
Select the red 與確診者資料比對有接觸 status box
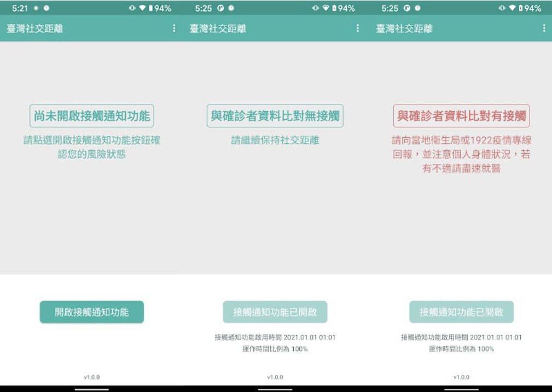(461, 116)
